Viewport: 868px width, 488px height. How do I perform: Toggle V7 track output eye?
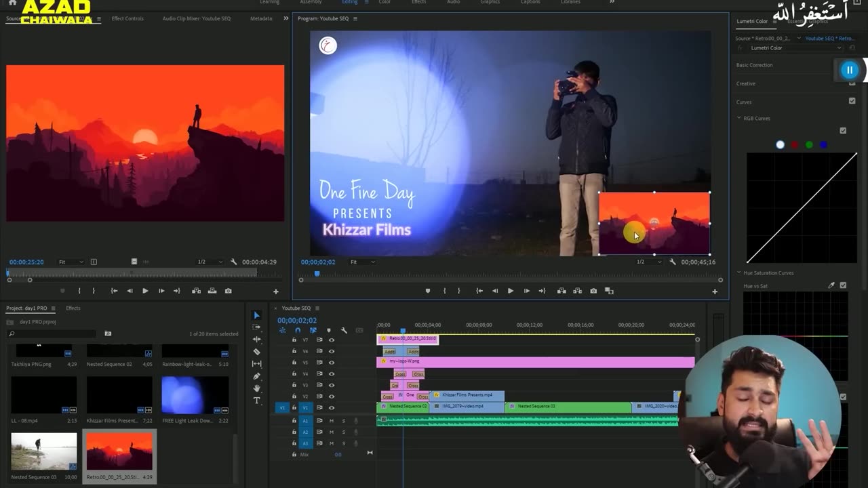(332, 340)
